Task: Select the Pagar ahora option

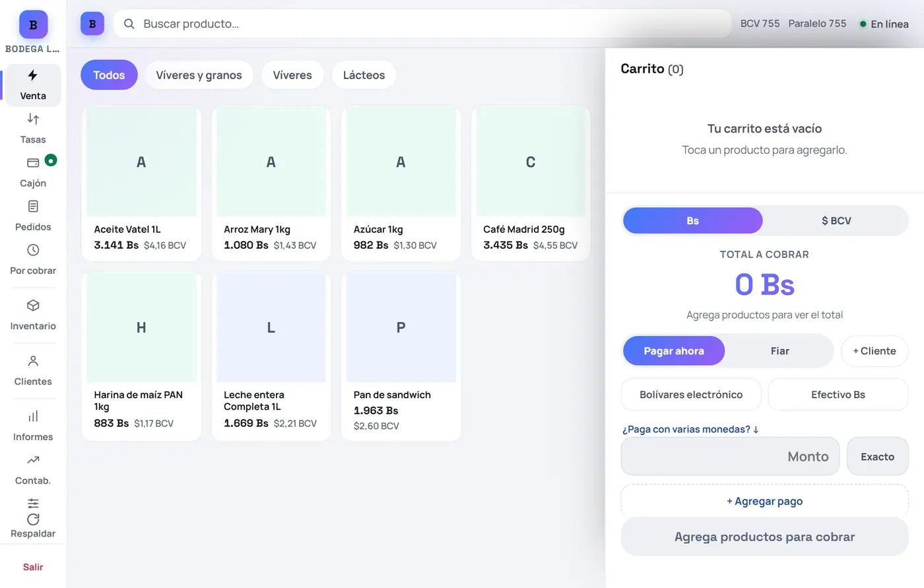Action: click(x=674, y=351)
